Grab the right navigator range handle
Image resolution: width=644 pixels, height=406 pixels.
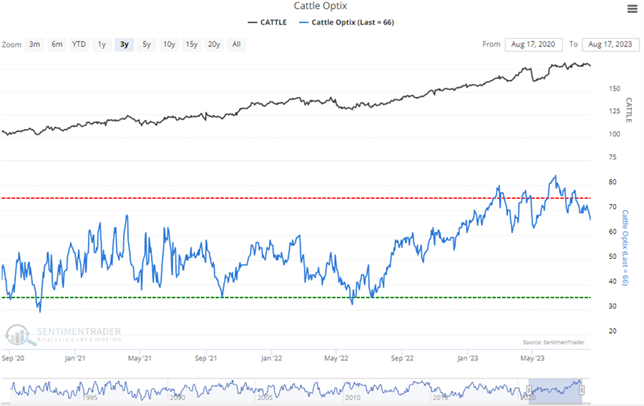[582, 388]
